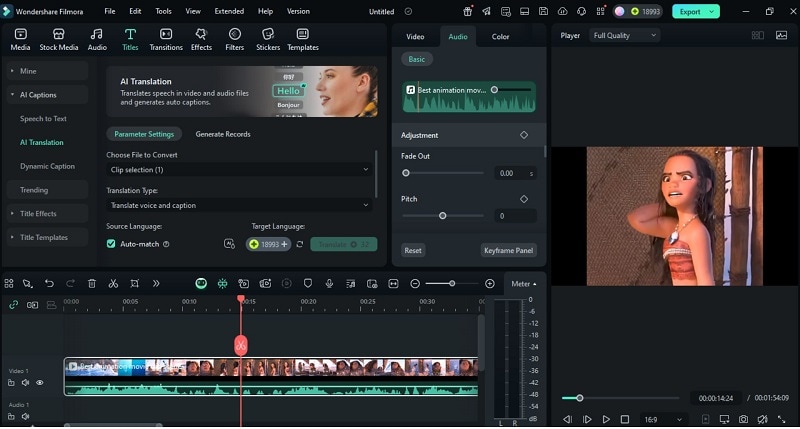The image size is (800, 429).
Task: Click the timeline zoom slider handle
Action: tap(452, 284)
